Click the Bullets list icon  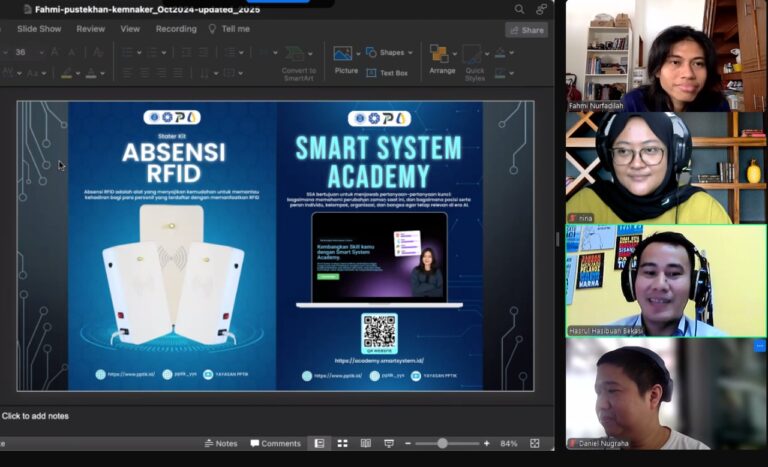(x=127, y=52)
